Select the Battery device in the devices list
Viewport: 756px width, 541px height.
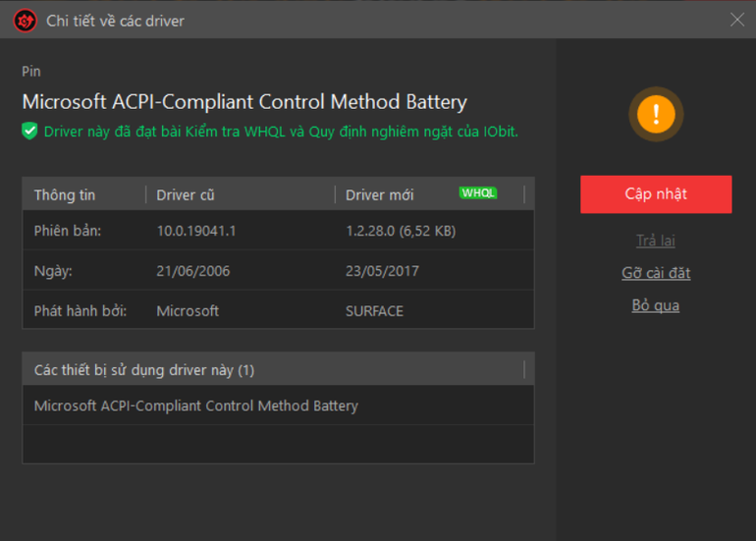[278, 406]
